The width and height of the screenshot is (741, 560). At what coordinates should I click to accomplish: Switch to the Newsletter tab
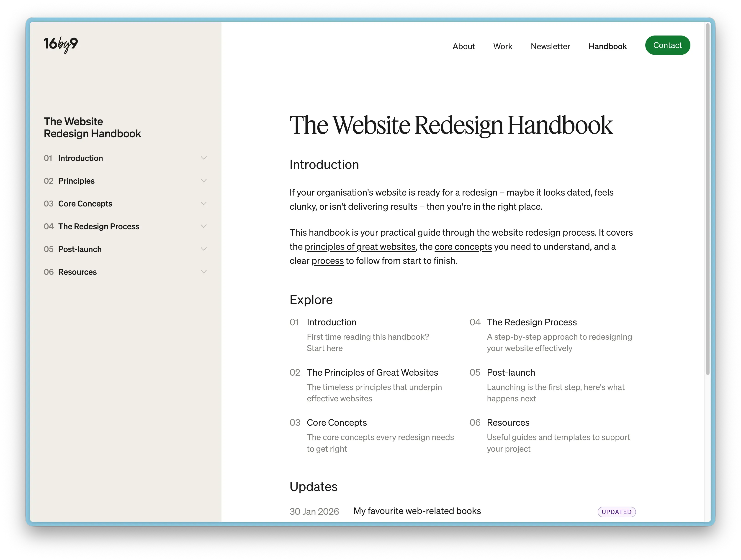(550, 46)
